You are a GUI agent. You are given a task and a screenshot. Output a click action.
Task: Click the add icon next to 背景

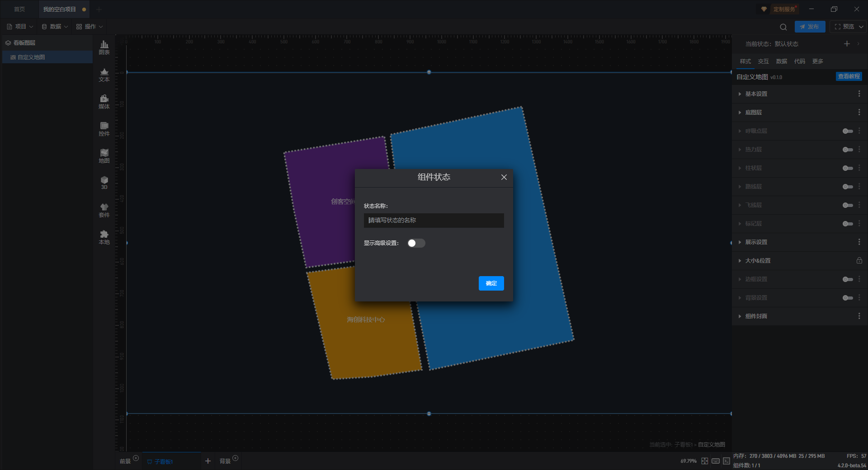(235, 458)
